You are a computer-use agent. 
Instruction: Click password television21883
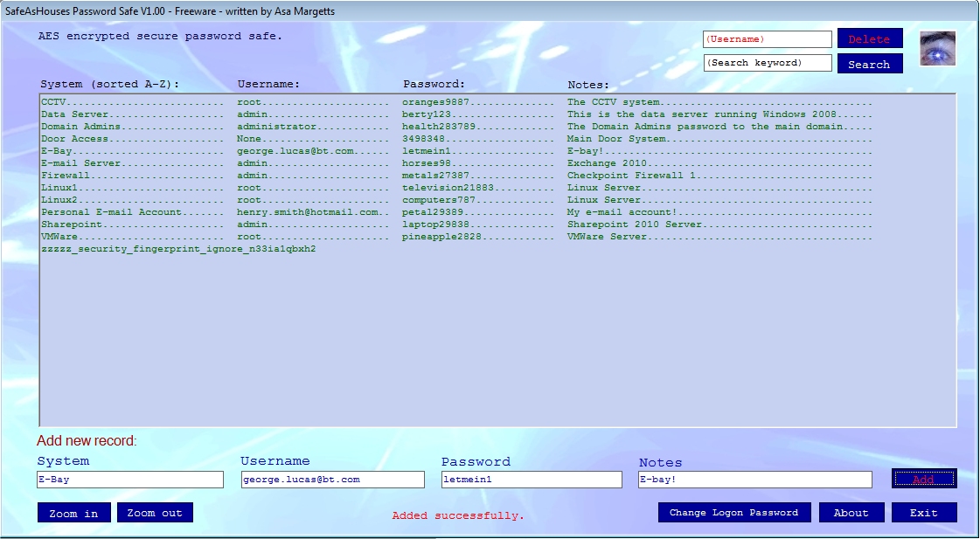pos(448,187)
